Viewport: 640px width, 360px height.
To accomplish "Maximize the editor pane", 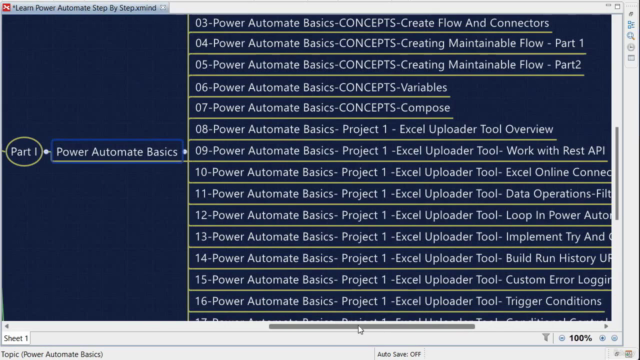I will coord(618,6).
